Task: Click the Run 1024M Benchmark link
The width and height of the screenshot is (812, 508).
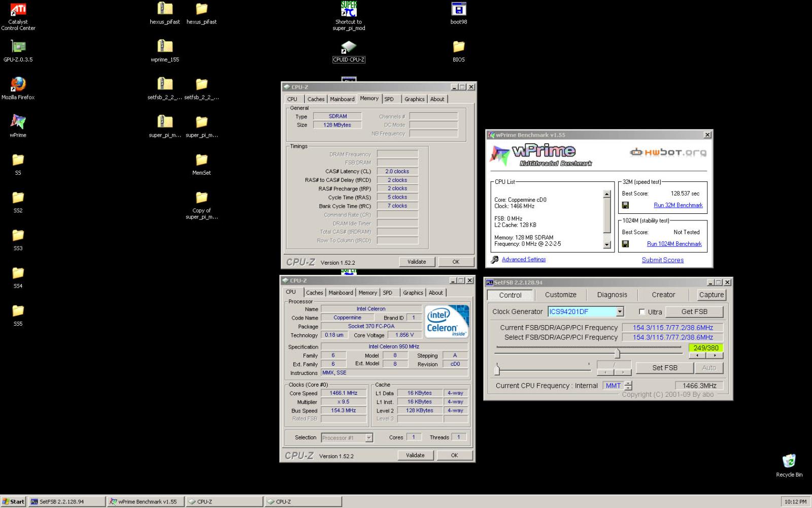Action: pos(674,244)
